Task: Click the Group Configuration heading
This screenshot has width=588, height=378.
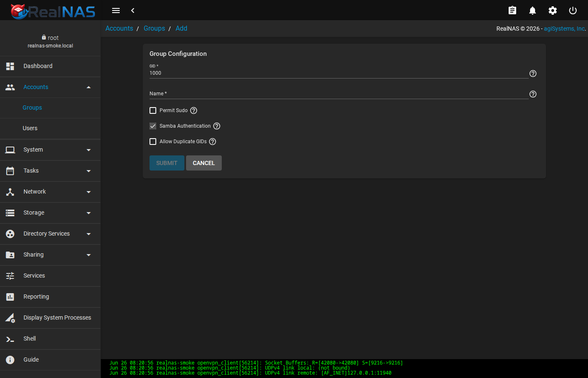Action: point(178,54)
